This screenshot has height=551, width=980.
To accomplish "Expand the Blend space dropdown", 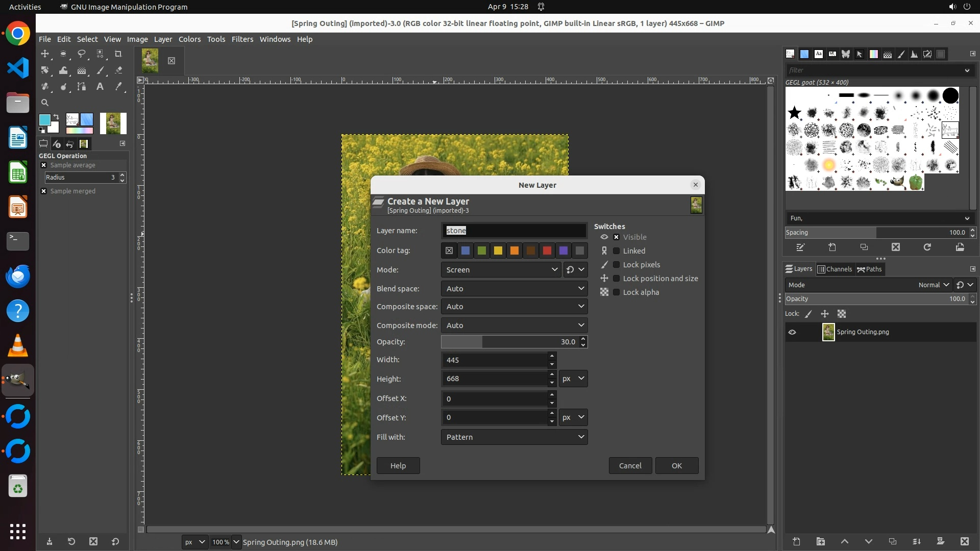I will point(514,289).
